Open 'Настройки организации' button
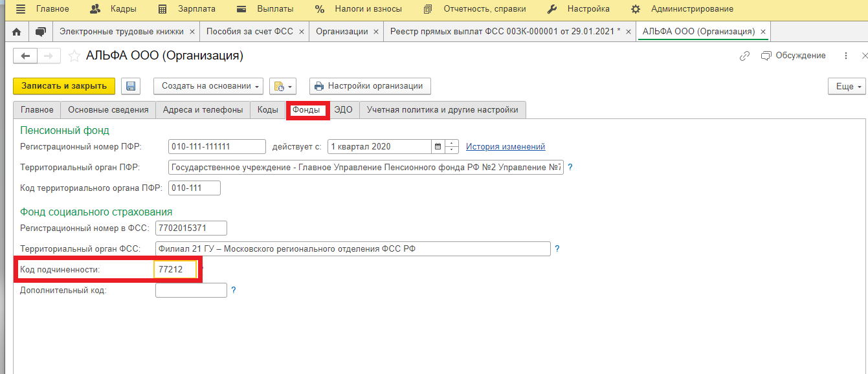Image resolution: width=868 pixels, height=374 pixels. click(370, 86)
